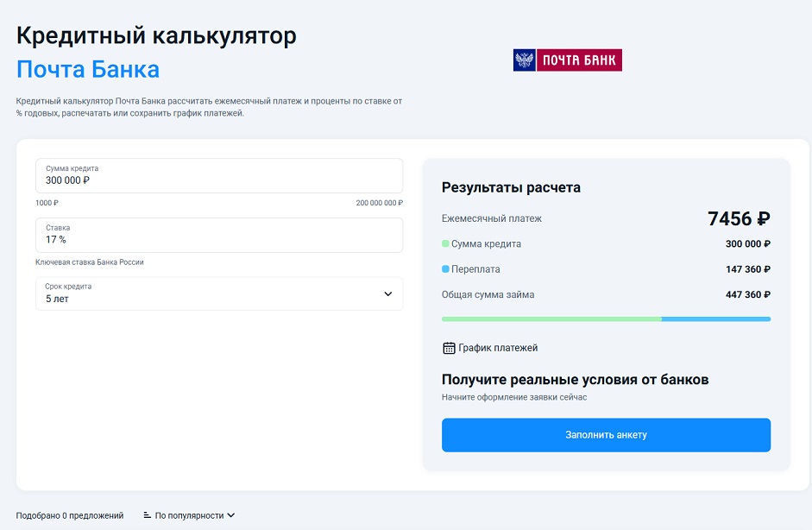
Task: Click the Подобрано 0 предложений text
Action: tap(70, 515)
